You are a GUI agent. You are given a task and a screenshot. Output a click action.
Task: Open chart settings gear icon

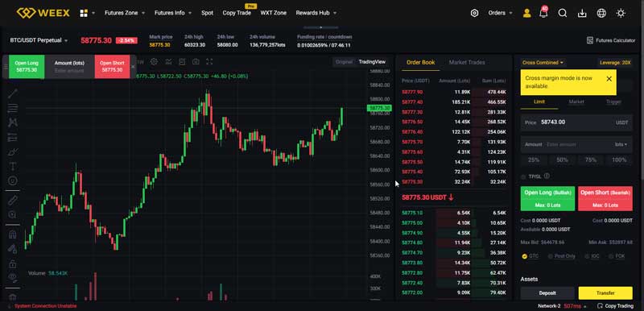(154, 61)
